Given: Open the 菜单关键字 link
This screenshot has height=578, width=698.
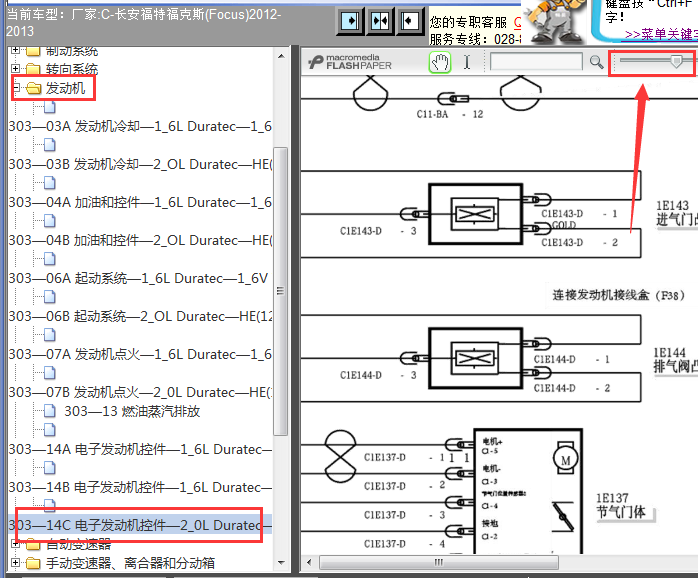Looking at the screenshot, I should click(x=661, y=34).
